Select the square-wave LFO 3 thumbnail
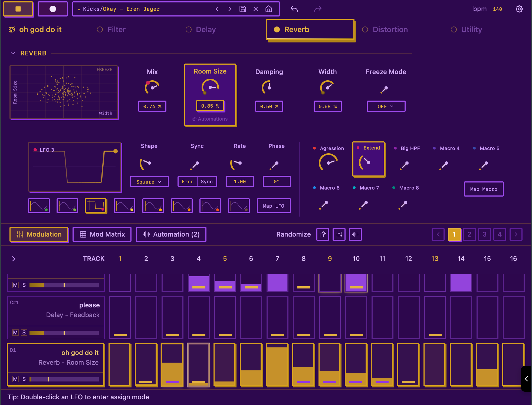532x405 pixels. point(96,206)
